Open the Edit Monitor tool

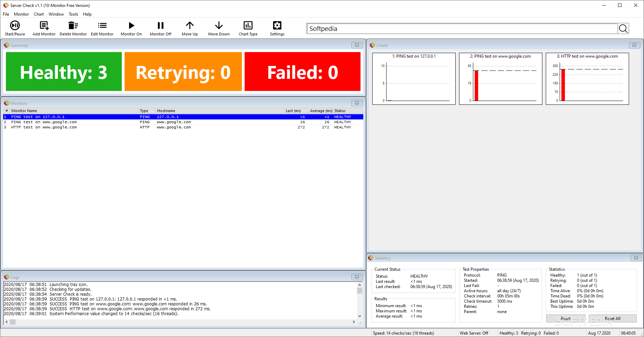click(x=102, y=28)
